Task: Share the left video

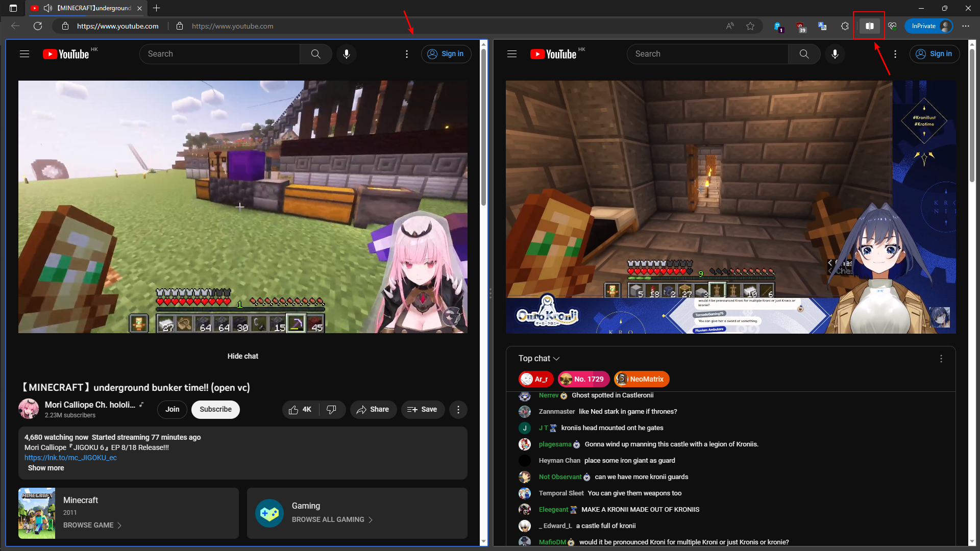Action: pos(373,409)
